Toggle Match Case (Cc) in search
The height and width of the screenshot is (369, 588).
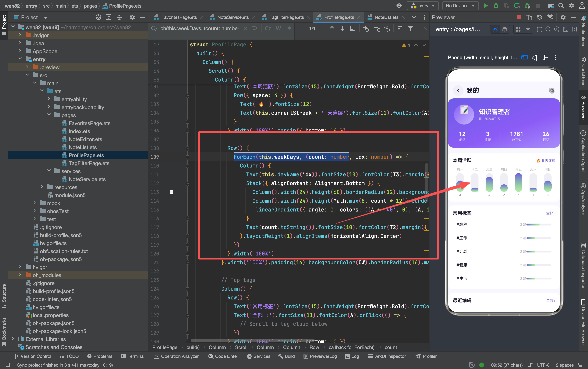point(268,29)
